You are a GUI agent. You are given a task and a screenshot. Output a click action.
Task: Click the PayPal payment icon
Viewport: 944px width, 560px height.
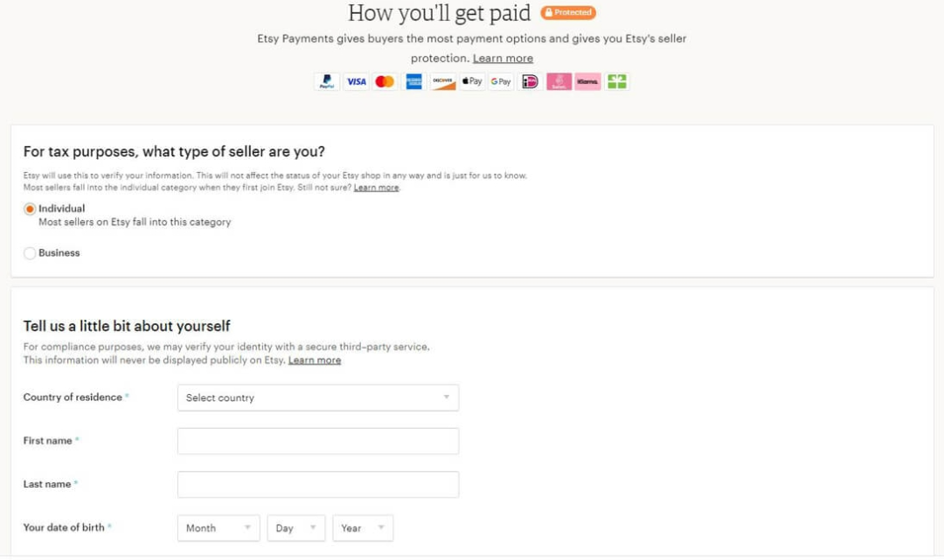point(326,81)
